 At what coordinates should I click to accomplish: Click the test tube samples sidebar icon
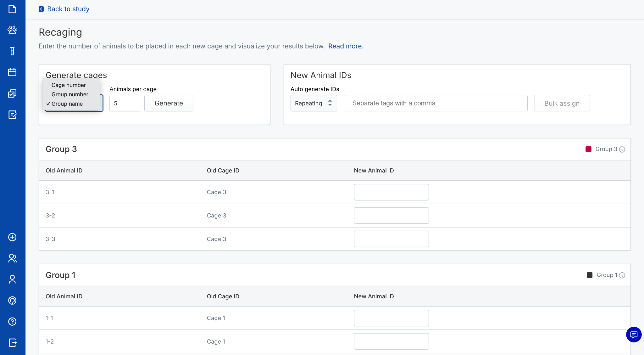(x=12, y=51)
